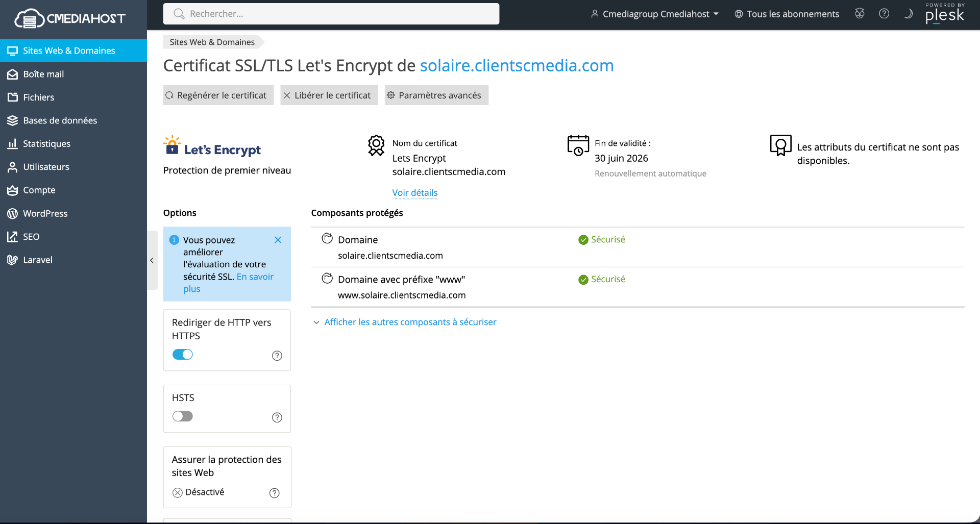The width and height of the screenshot is (980, 524).
Task: Dismiss the SSL evaluation info notice
Action: (278, 240)
